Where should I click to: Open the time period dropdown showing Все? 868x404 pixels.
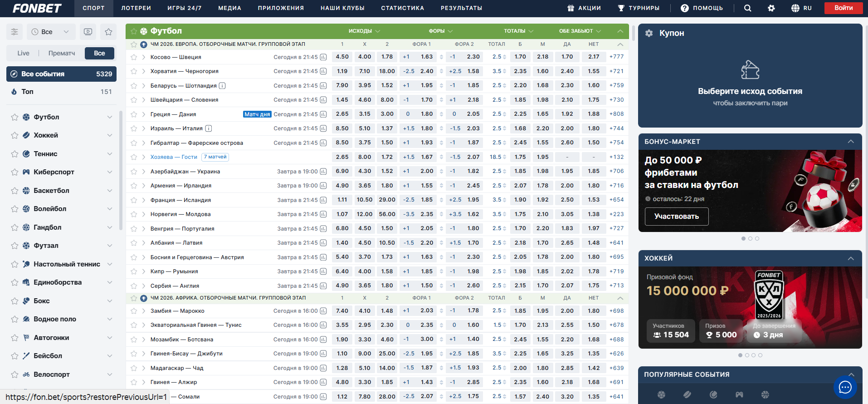coord(50,32)
